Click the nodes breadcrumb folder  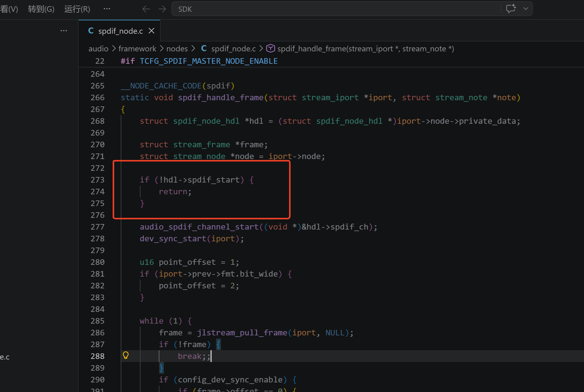(x=177, y=49)
